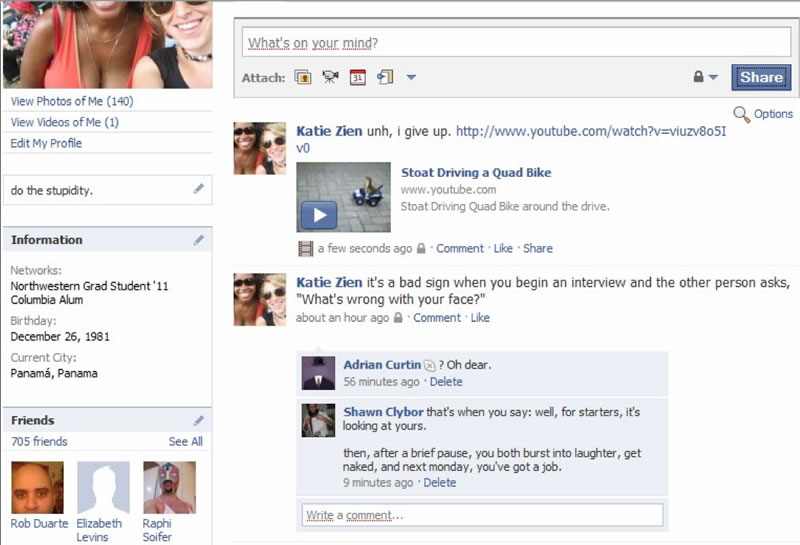Attach a photo using the photo icon
Screen dimensions: 800x545
303,78
